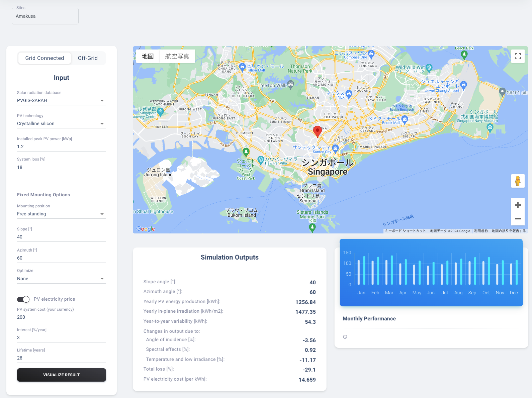The height and width of the screenshot is (398, 532).
Task: Click the Slope input field
Action: coord(62,237)
